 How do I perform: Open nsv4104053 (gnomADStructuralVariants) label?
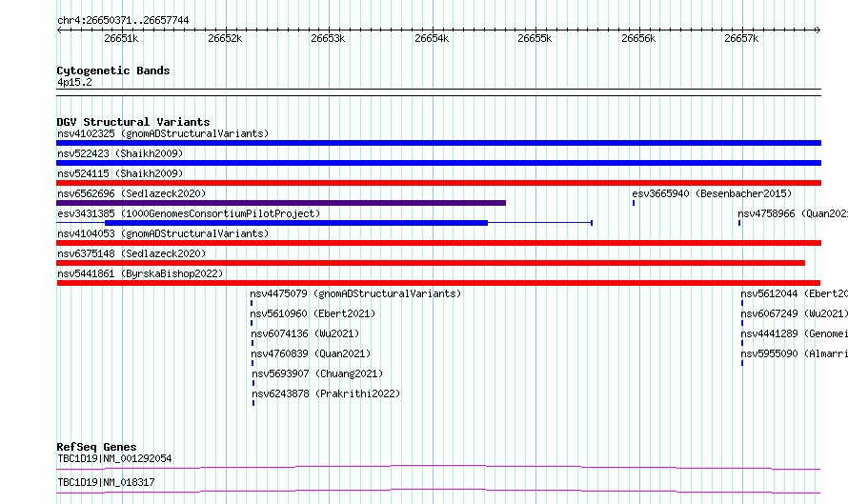click(163, 233)
